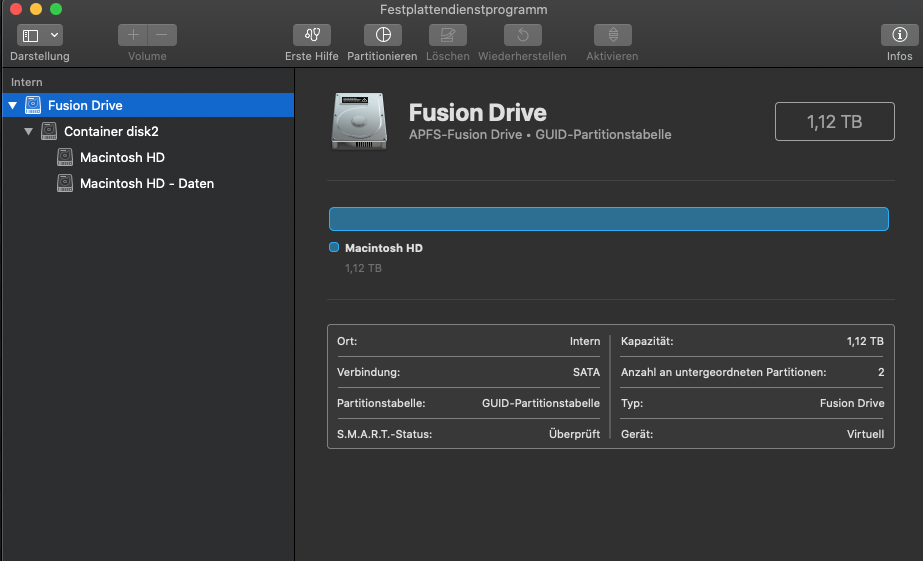Open the Infos panel icon
The height and width of the screenshot is (561, 923).
899,35
